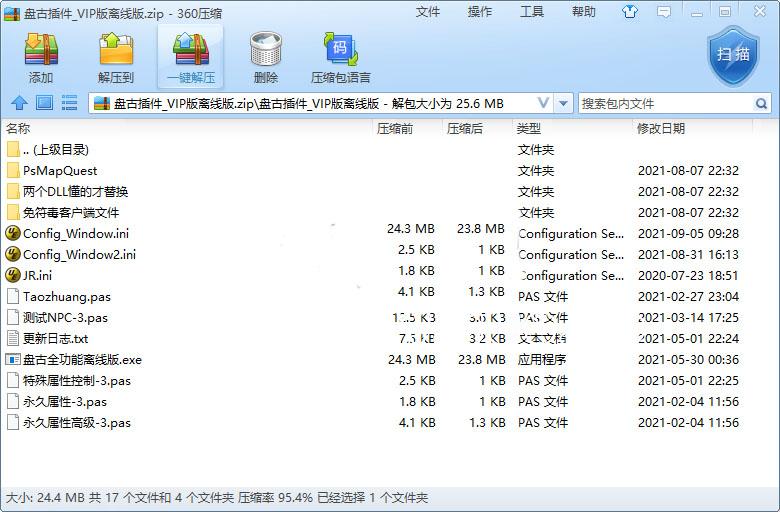
Task: Click the JR.ini file icon
Action: pyautogui.click(x=12, y=275)
